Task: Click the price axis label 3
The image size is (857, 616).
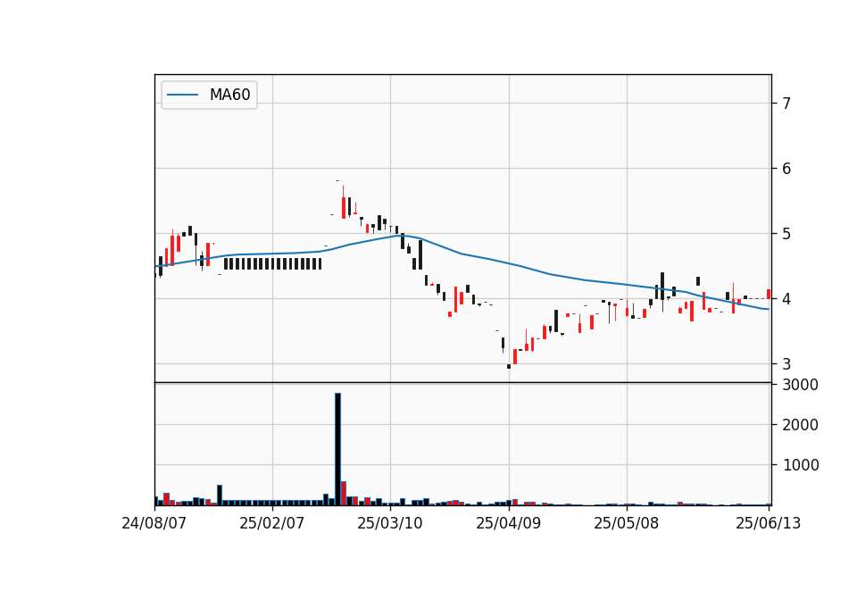Action: pos(786,363)
